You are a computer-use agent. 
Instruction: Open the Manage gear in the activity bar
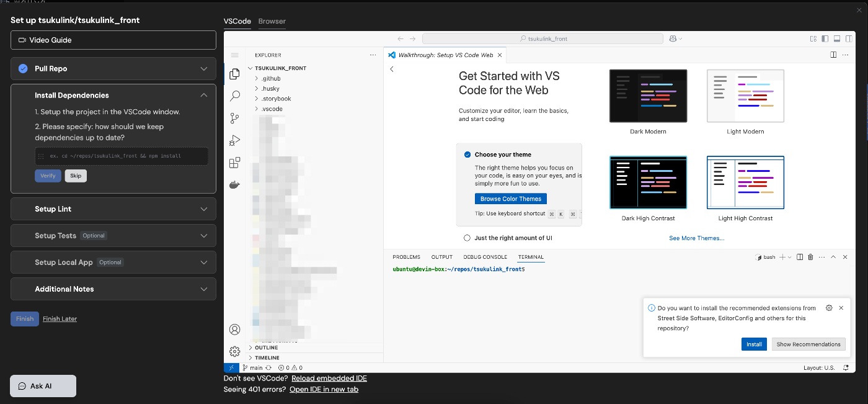234,351
